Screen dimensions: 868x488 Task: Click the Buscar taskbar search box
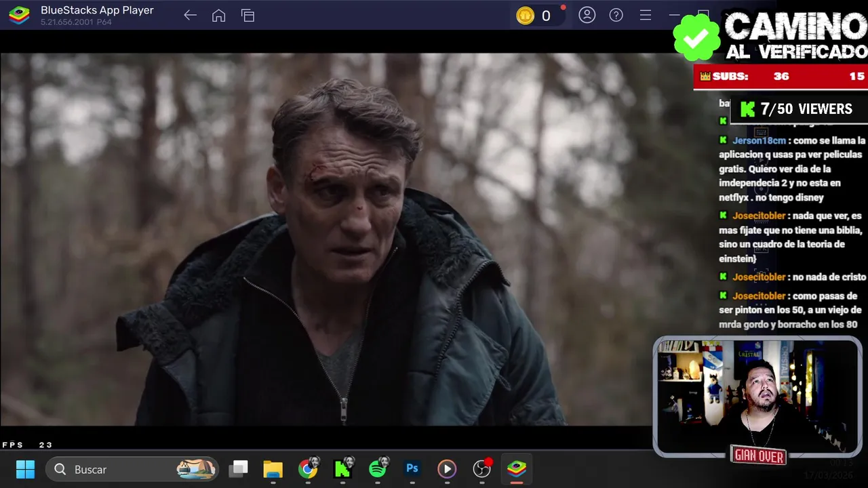(x=132, y=469)
